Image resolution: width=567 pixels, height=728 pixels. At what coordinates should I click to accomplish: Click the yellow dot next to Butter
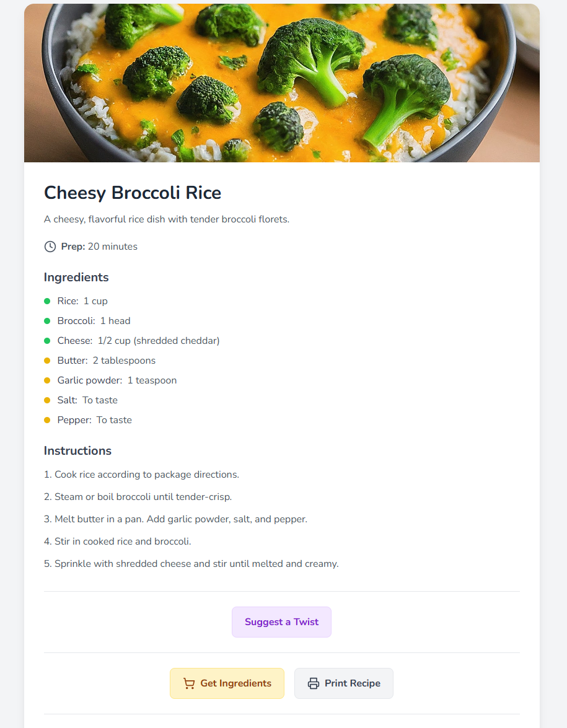[47, 361]
